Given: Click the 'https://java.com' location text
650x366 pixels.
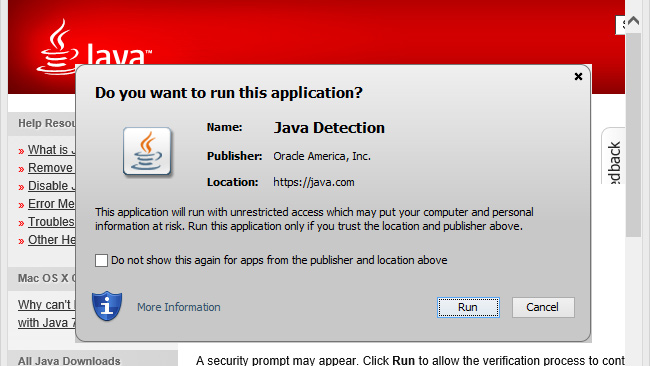Looking at the screenshot, I should (314, 182).
